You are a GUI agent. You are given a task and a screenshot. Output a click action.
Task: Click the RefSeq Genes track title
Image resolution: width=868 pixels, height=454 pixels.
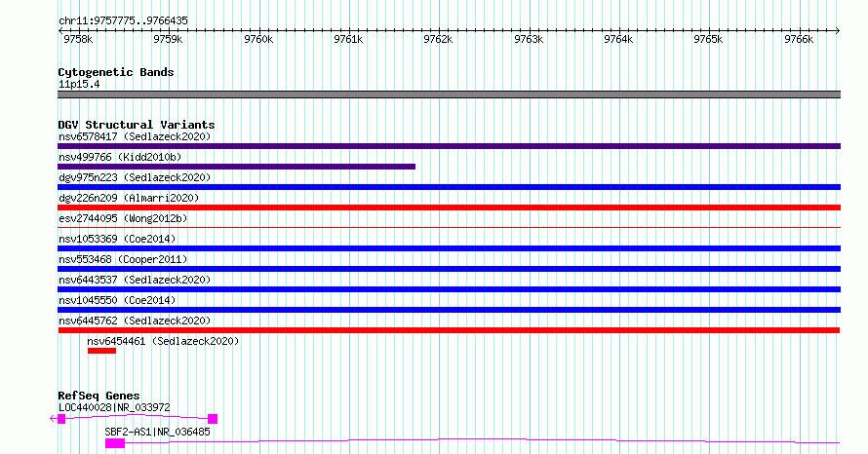[x=99, y=396]
